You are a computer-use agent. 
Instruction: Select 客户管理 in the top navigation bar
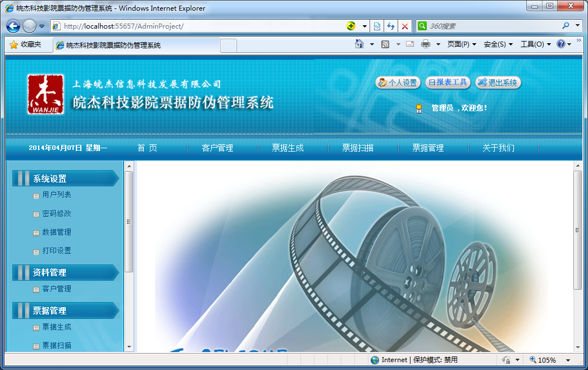[x=217, y=148]
